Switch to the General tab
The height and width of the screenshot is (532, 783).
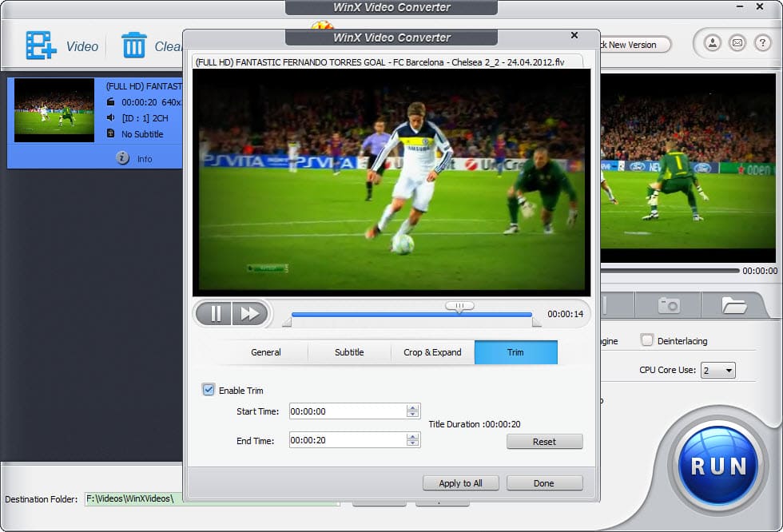coord(265,352)
